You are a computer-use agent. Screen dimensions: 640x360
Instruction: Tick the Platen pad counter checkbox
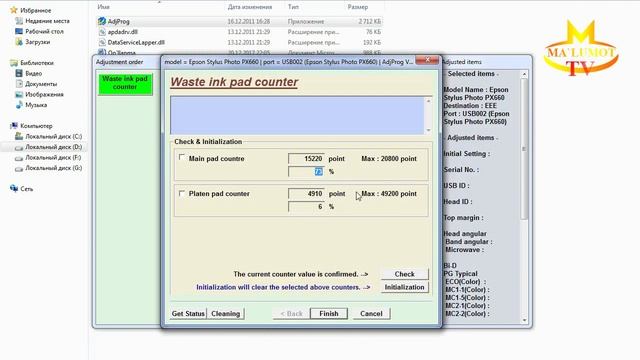(182, 193)
